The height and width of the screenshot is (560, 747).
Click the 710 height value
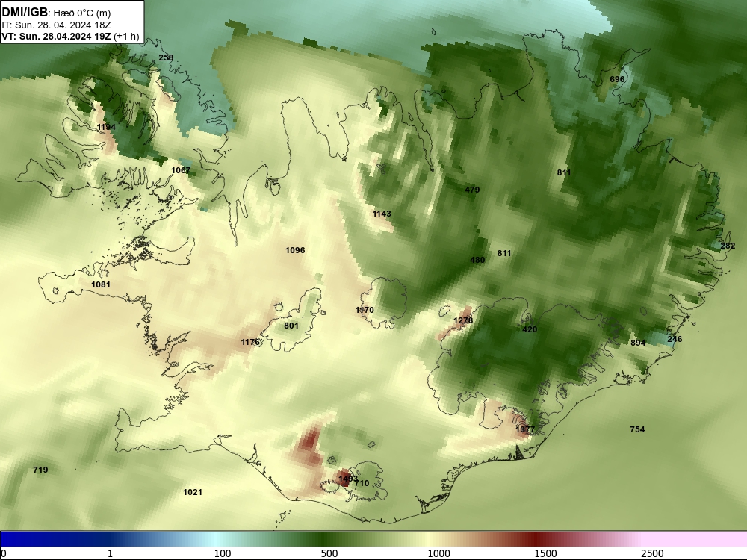coord(362,483)
